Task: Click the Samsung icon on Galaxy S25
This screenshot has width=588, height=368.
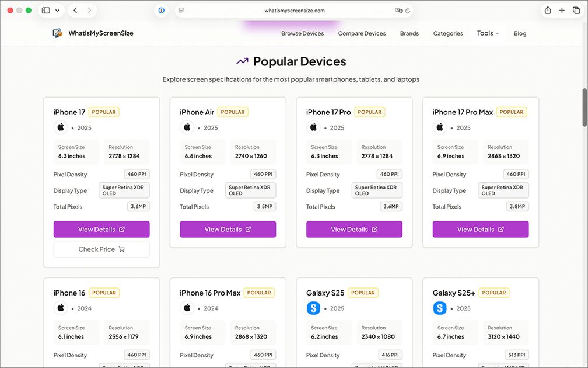Action: click(313, 308)
